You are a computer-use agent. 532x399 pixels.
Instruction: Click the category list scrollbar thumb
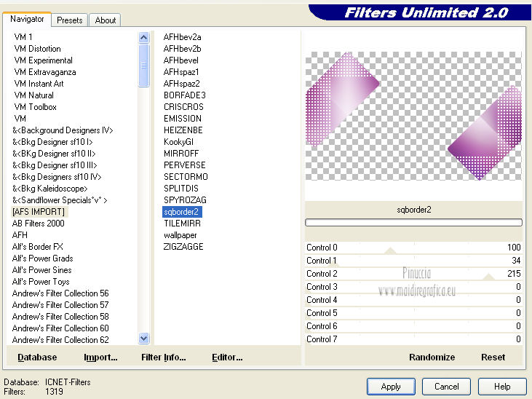coord(144,66)
